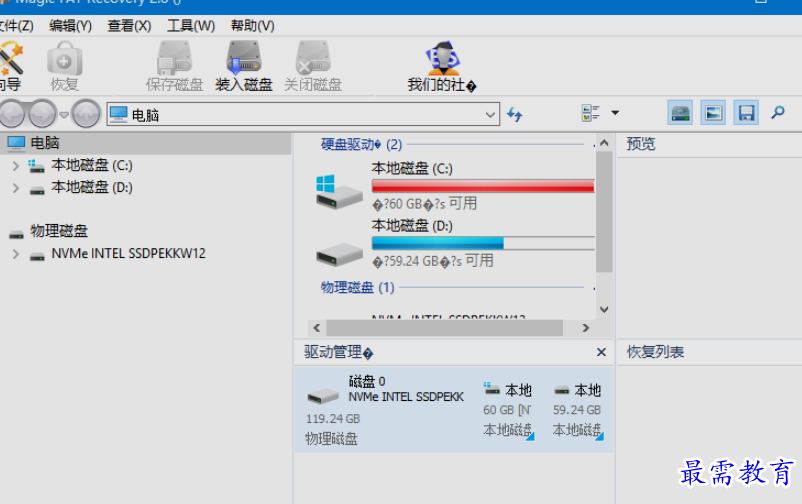This screenshot has width=802, height=504.
Task: Click the drive list vertical scrollbar thumb
Action: coord(604,211)
